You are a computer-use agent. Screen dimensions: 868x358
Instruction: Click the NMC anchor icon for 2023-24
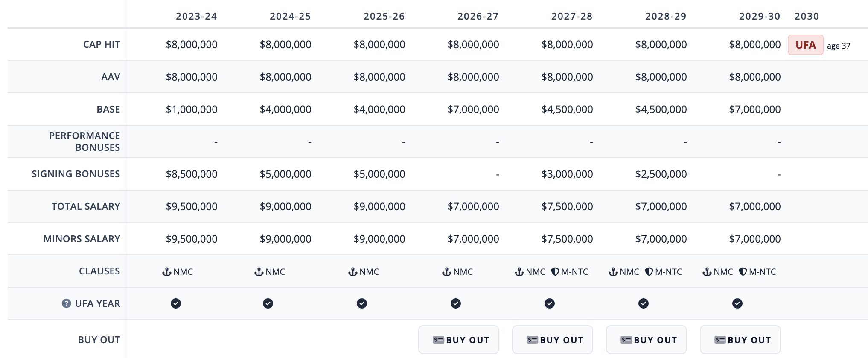pyautogui.click(x=167, y=272)
